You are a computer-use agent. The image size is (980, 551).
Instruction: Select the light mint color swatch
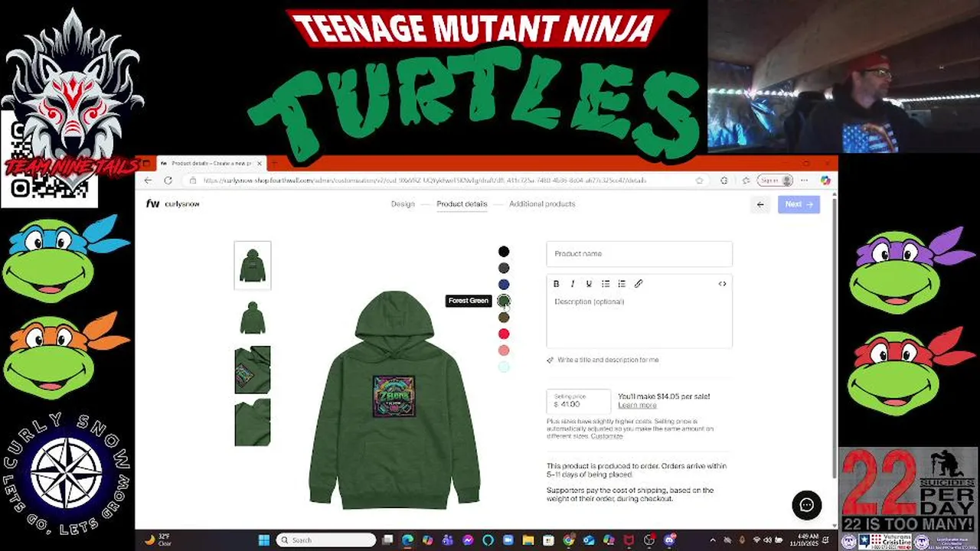[x=504, y=367]
